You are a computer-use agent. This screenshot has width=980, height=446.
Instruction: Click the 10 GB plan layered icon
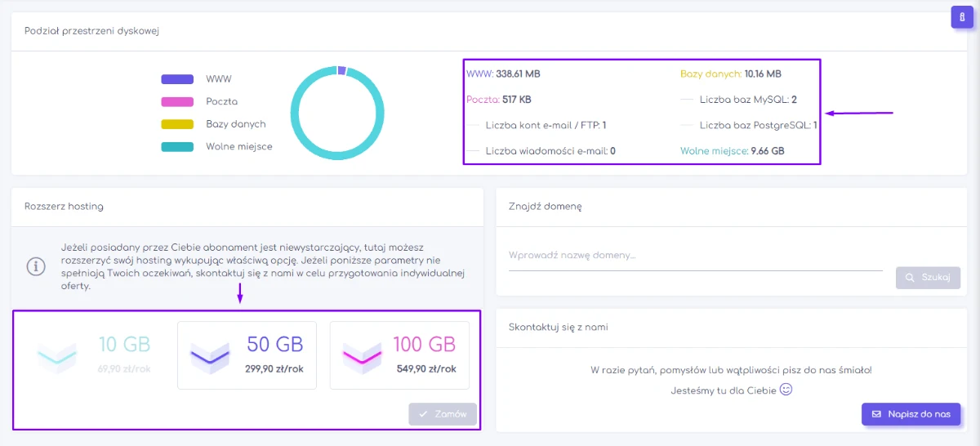(57, 356)
